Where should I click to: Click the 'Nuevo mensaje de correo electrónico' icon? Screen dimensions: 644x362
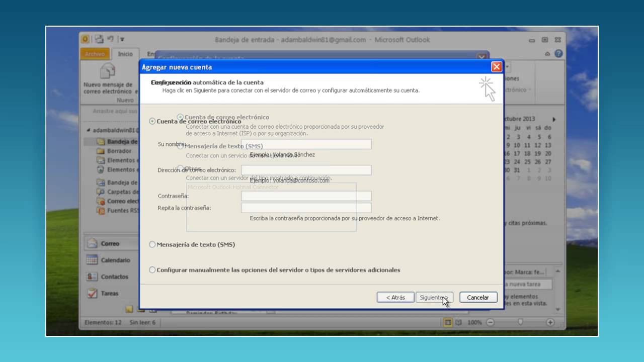tap(108, 71)
